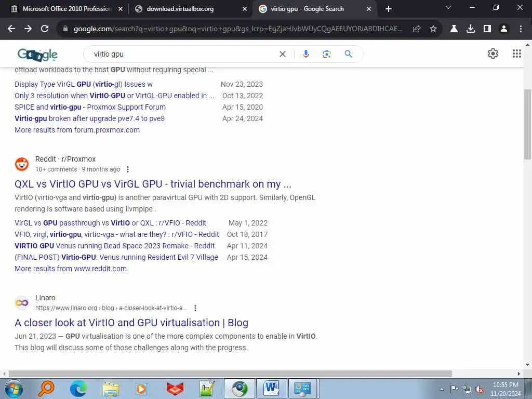
Task: Open the control panel icon in taskbar
Action: [x=302, y=389]
